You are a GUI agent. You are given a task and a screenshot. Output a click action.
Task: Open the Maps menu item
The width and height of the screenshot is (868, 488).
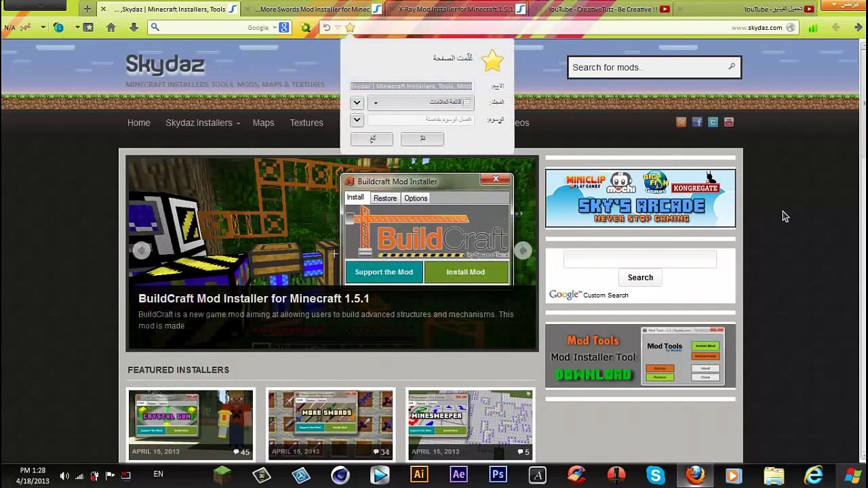coord(263,123)
